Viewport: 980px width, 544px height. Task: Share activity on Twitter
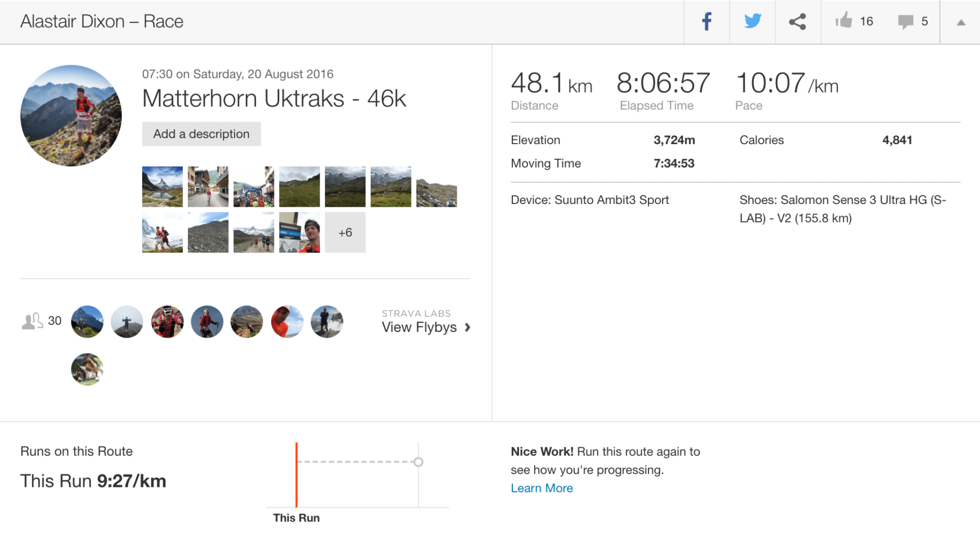(752, 22)
